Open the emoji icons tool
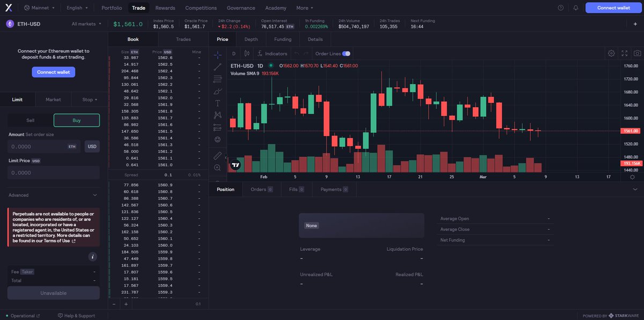This screenshot has height=320, width=644. pyautogui.click(x=217, y=139)
